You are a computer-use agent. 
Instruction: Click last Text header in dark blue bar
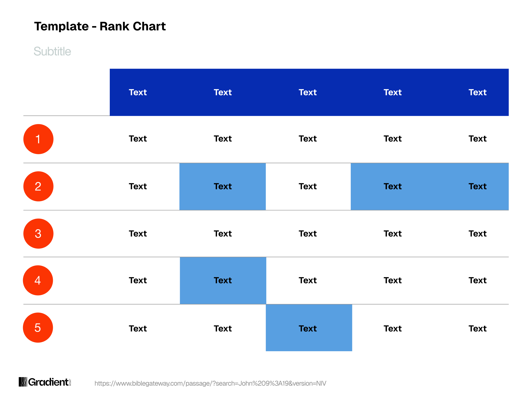pos(477,92)
